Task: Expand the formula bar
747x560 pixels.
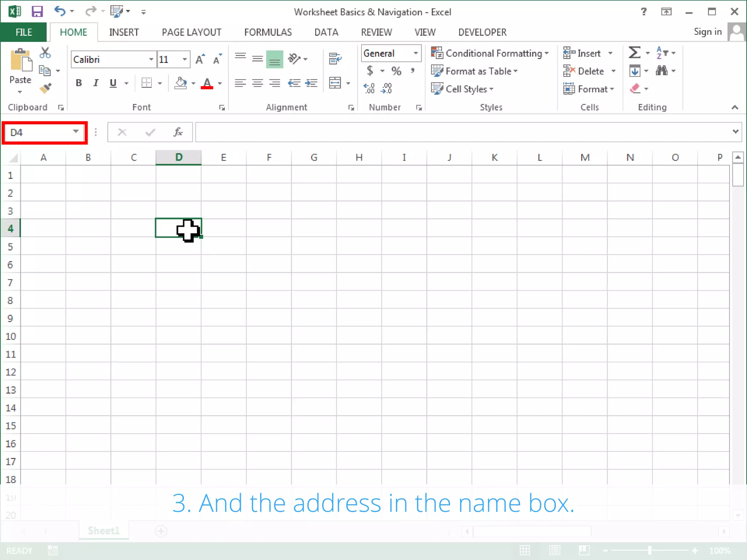Action: (735, 132)
